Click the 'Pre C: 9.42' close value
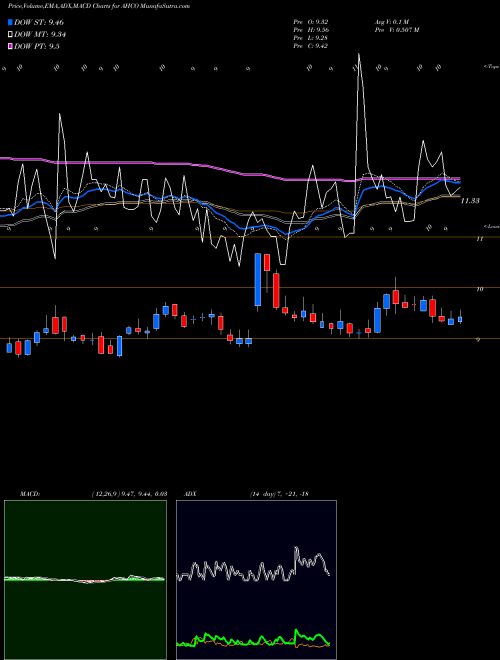 tap(311, 46)
